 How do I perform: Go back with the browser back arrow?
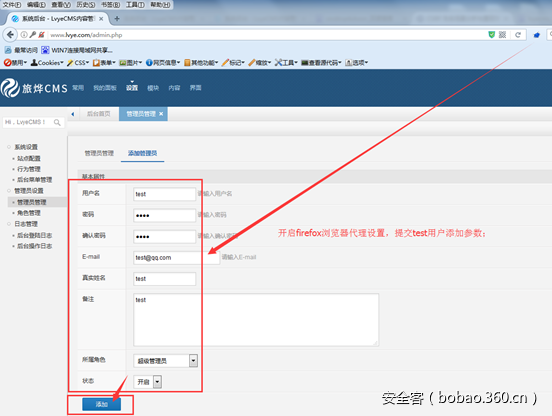click(10, 35)
